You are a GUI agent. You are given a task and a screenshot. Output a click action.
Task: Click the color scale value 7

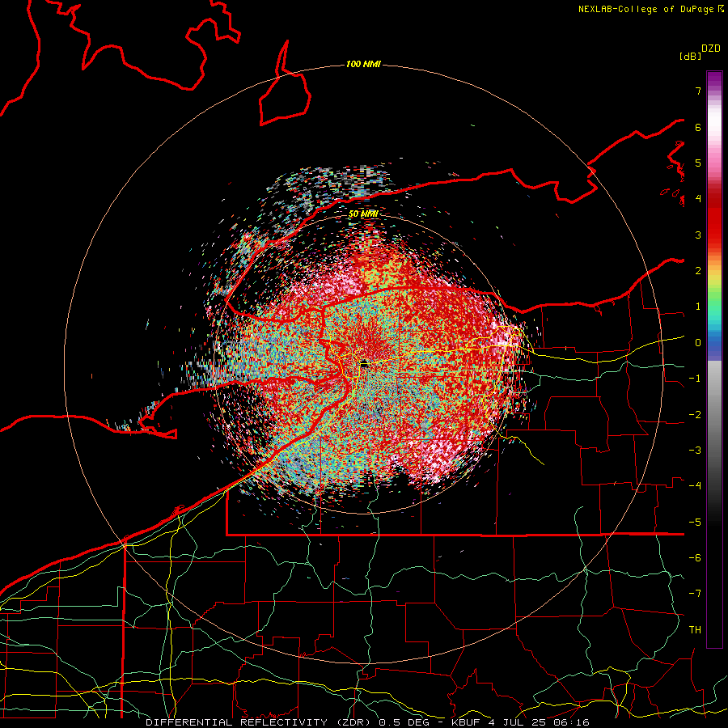click(698, 91)
